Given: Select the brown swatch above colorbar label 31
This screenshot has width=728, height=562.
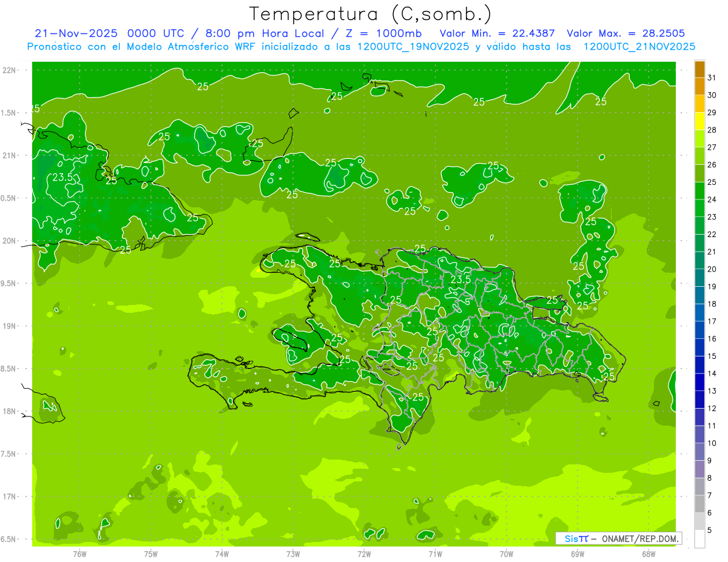Looking at the screenshot, I should (x=699, y=69).
